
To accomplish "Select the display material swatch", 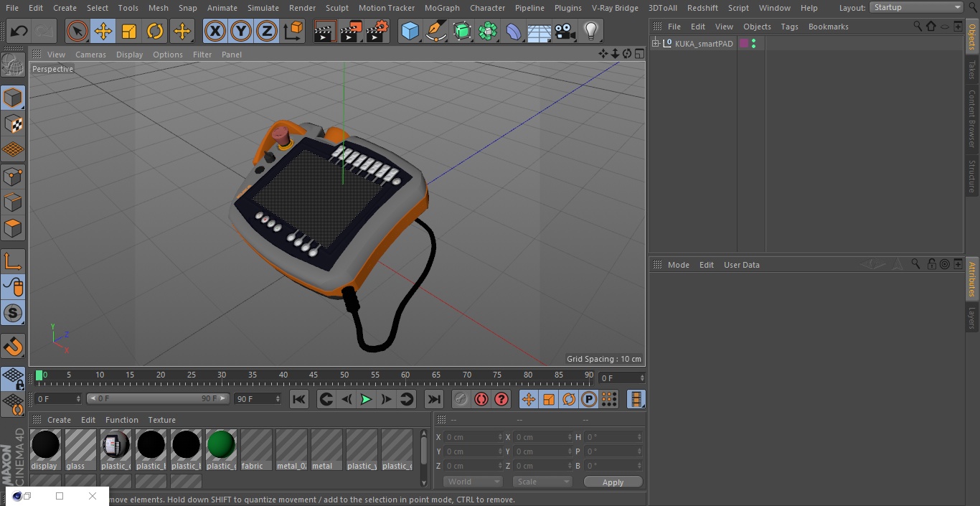I will click(45, 449).
